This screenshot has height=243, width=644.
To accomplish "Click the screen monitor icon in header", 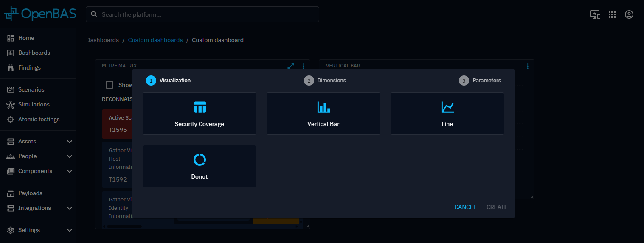I will (x=595, y=14).
